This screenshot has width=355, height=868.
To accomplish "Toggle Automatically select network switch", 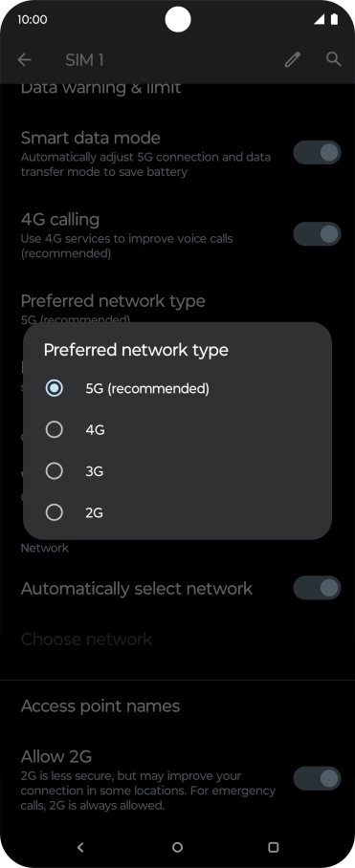I will 317,588.
